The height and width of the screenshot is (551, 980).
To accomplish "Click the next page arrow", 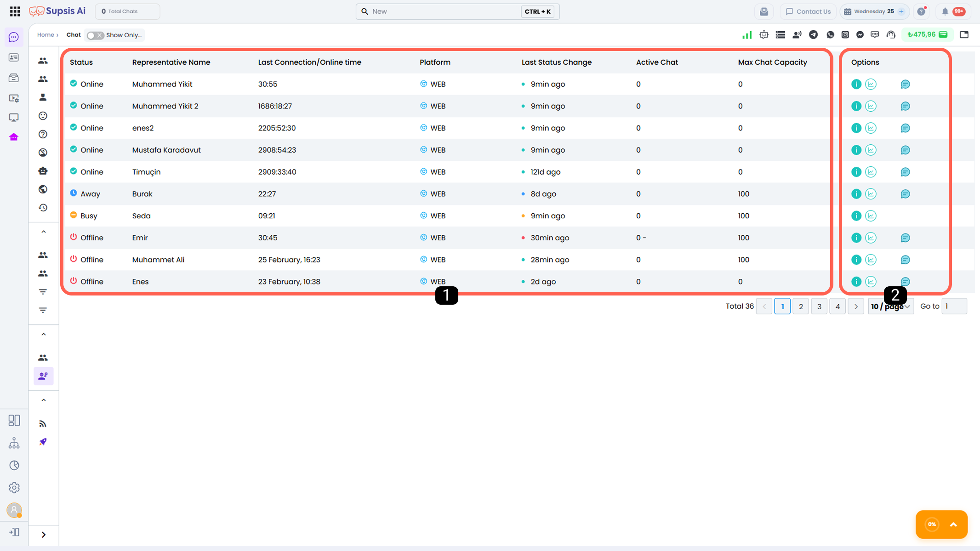I will (x=856, y=307).
